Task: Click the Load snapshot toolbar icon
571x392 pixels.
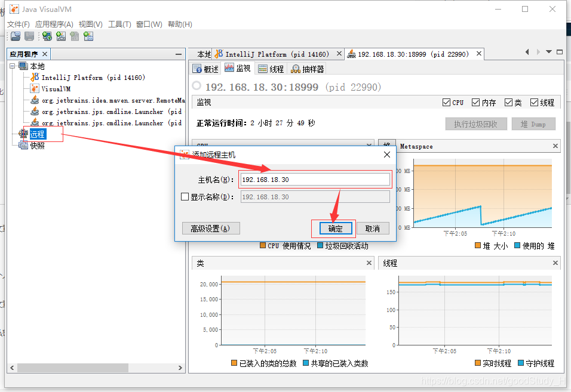Action: pos(16,36)
